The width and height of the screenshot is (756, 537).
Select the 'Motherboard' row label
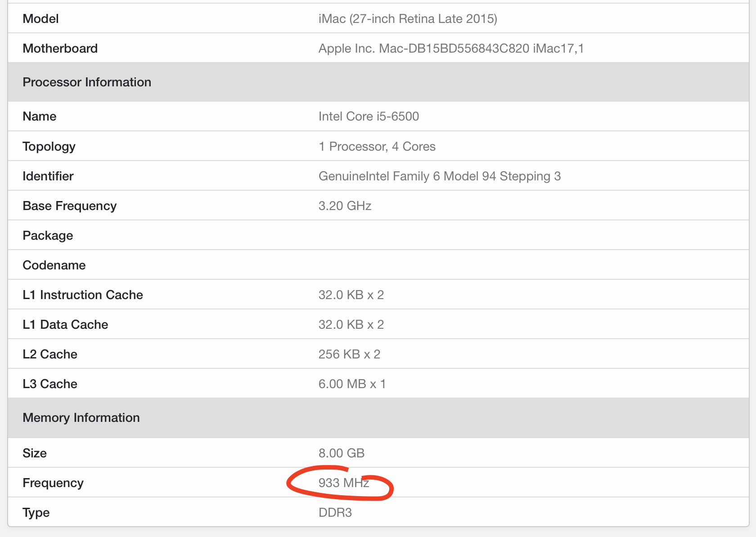coord(60,49)
